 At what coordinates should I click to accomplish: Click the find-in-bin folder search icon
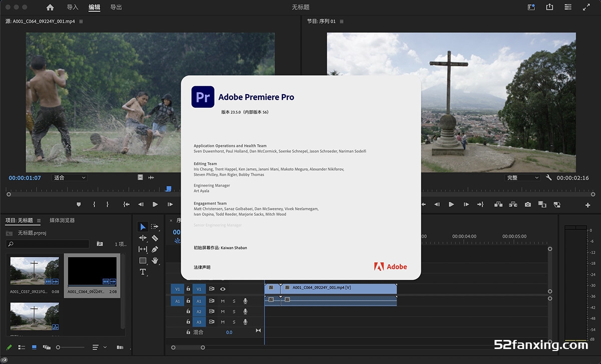coord(100,244)
